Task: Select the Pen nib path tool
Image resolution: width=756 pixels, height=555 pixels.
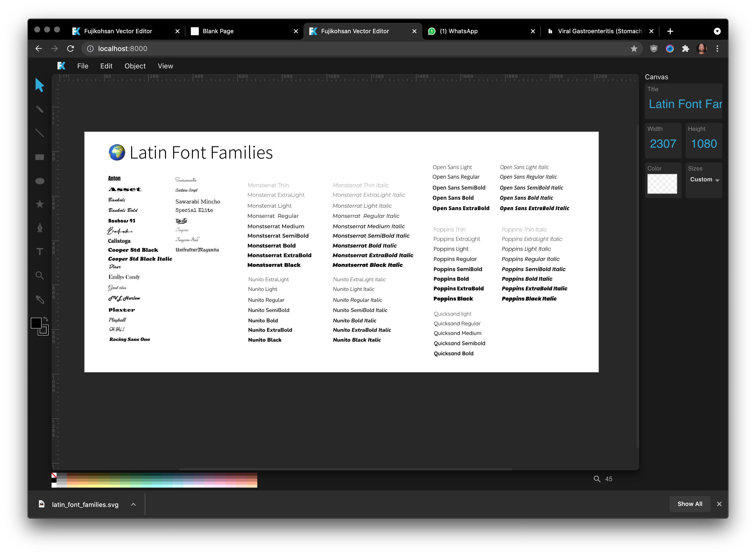Action: tap(40, 227)
